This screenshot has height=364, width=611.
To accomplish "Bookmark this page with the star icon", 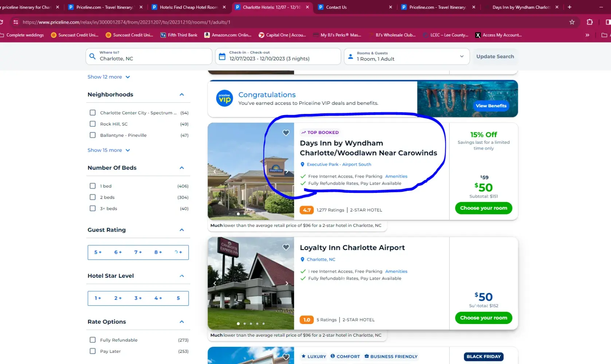I will coord(572,22).
